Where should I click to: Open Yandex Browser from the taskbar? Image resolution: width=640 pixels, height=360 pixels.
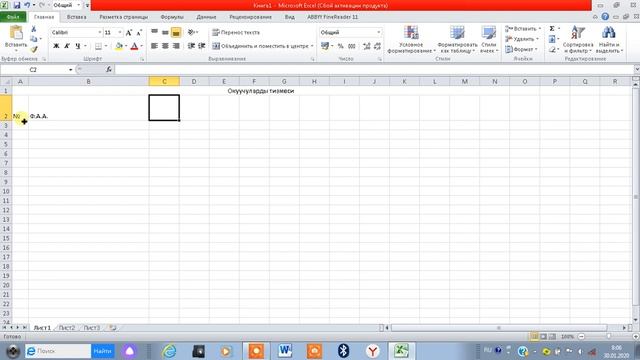(372, 351)
